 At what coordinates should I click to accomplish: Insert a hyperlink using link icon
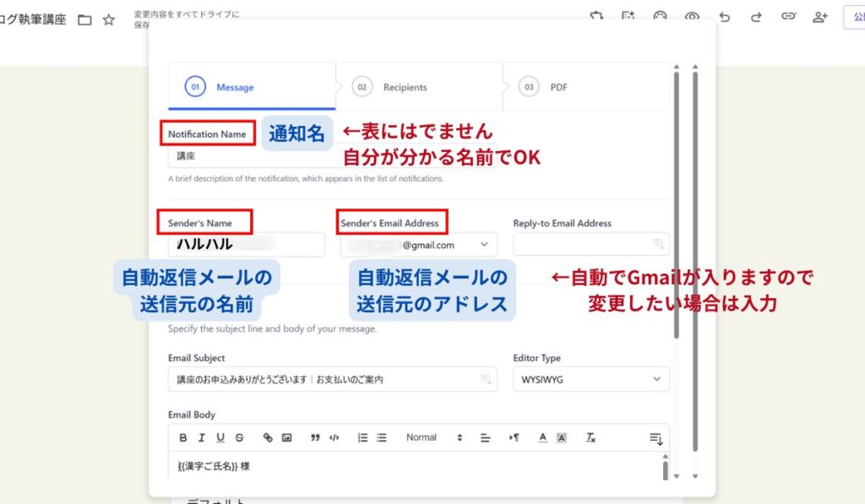[268, 437]
